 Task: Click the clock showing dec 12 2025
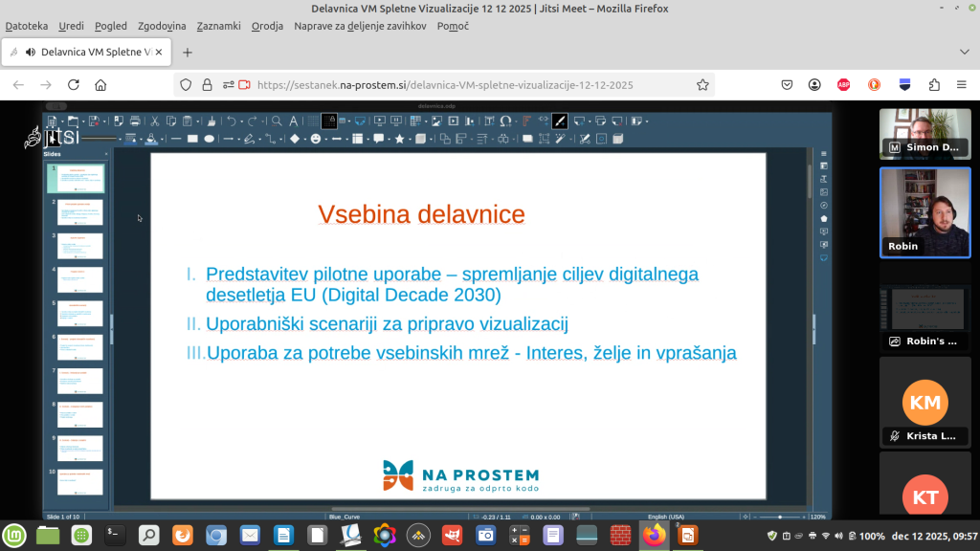(932, 536)
